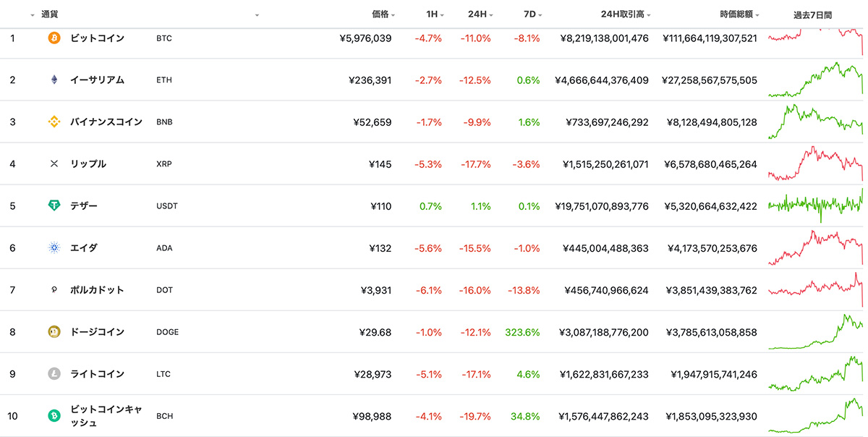
Task: Click the BTC ticker symbol
Action: pos(164,38)
